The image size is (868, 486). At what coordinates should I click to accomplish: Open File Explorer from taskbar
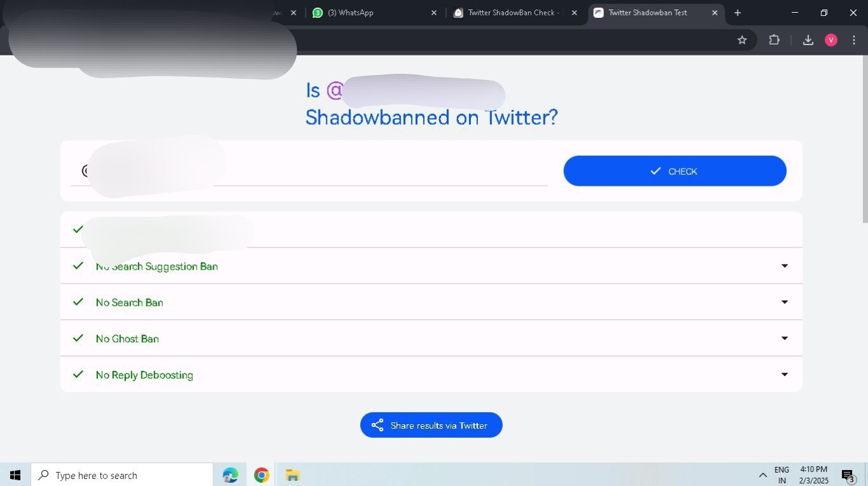(x=292, y=475)
